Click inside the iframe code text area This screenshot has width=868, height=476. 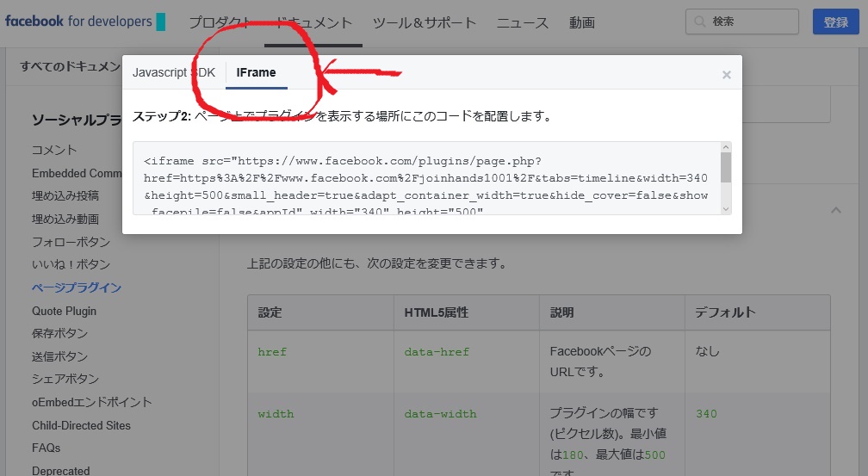point(426,178)
